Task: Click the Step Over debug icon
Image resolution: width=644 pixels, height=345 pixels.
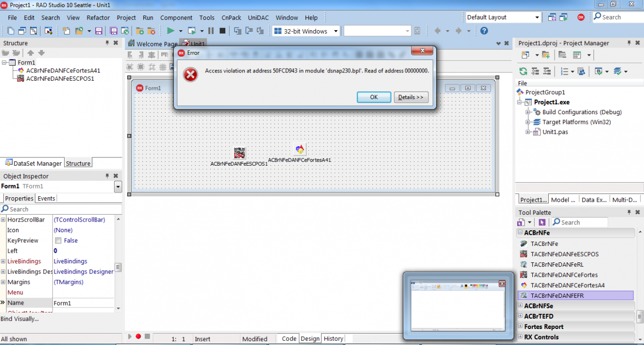Action: pyautogui.click(x=249, y=31)
